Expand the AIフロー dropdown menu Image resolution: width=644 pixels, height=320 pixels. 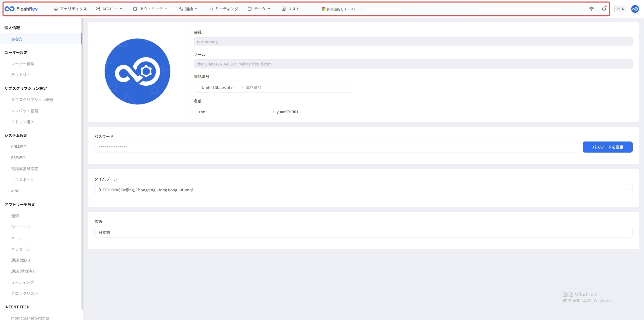tap(109, 9)
